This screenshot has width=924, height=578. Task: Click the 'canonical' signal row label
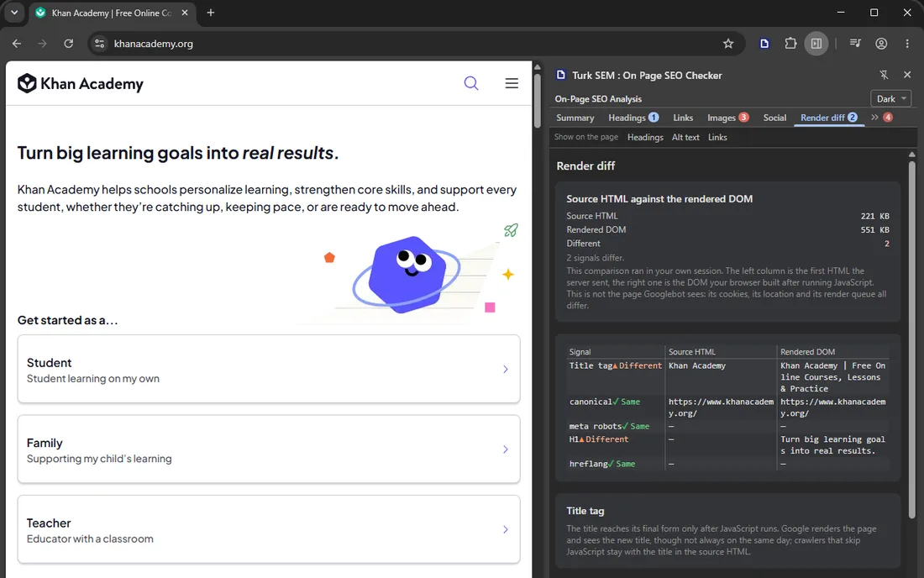pyautogui.click(x=591, y=402)
